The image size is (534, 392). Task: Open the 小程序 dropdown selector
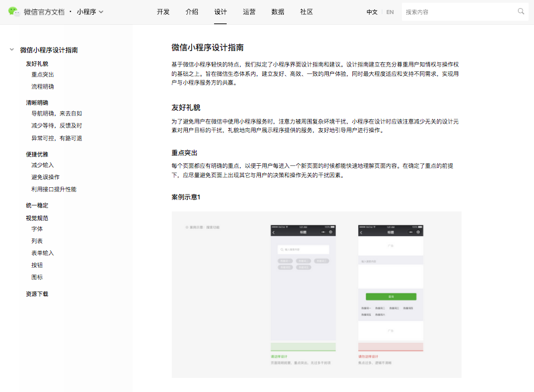pos(90,12)
